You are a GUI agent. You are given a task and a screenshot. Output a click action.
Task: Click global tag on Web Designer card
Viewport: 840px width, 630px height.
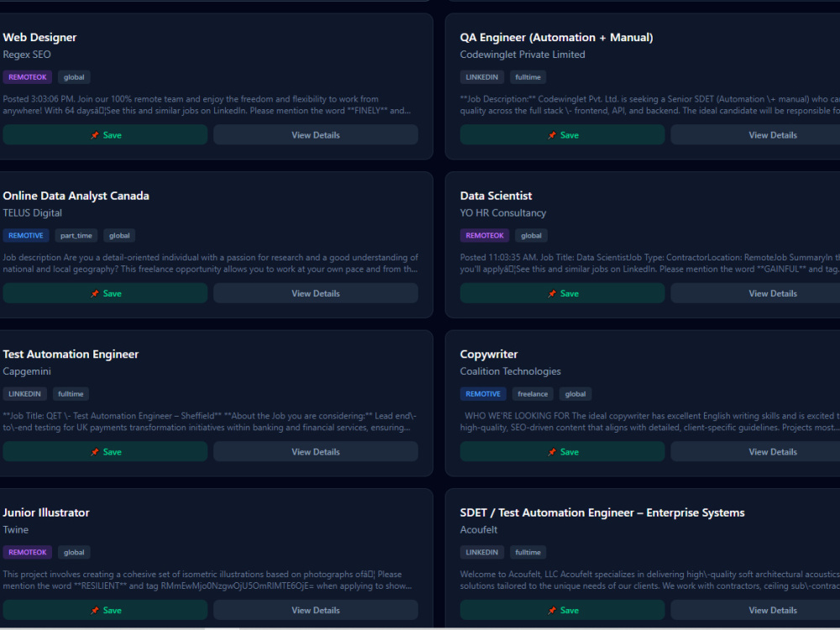74,77
